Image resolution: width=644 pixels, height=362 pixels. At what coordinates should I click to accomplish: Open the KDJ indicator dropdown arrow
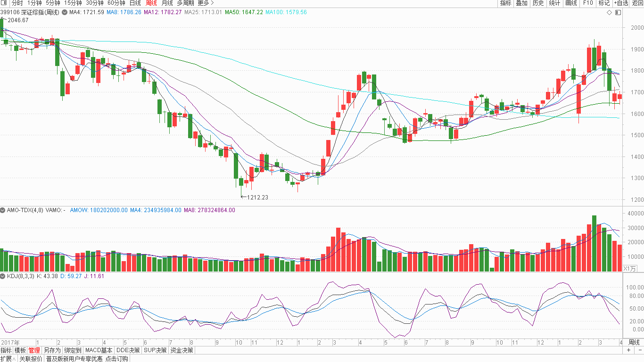coord(3,276)
